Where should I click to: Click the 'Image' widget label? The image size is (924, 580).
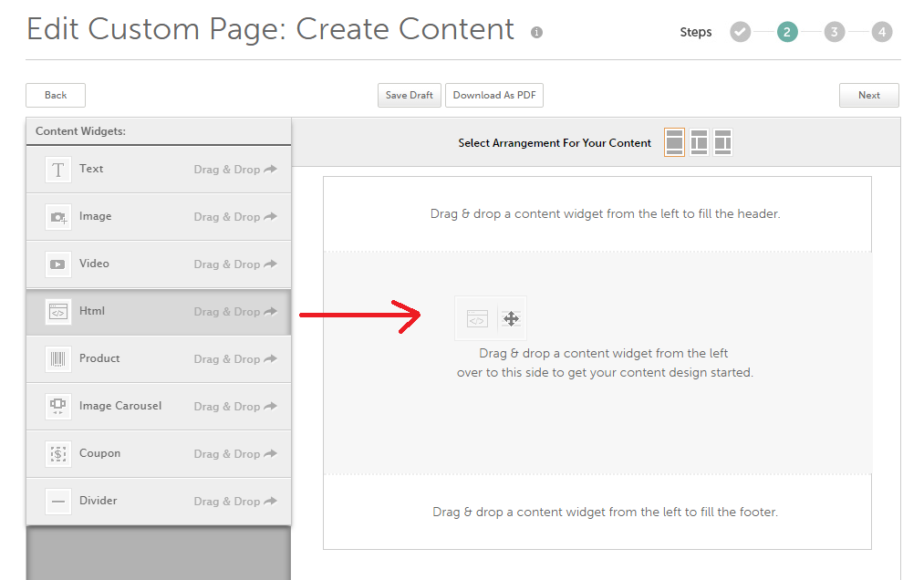point(96,216)
